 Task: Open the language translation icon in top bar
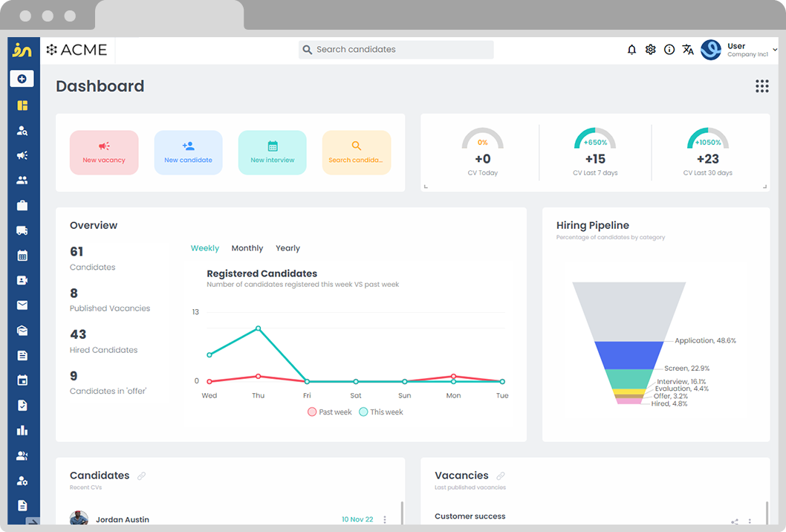[x=688, y=49]
